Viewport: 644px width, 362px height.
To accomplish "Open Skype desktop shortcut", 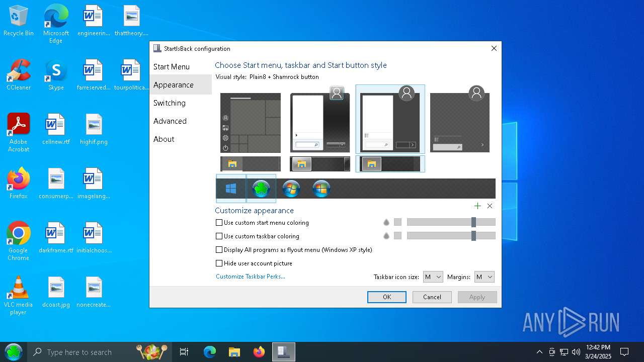I will coord(56,75).
